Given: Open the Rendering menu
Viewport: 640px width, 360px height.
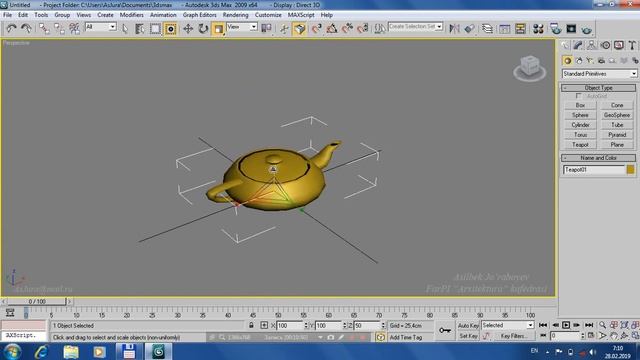Looking at the screenshot, I should pos(236,15).
